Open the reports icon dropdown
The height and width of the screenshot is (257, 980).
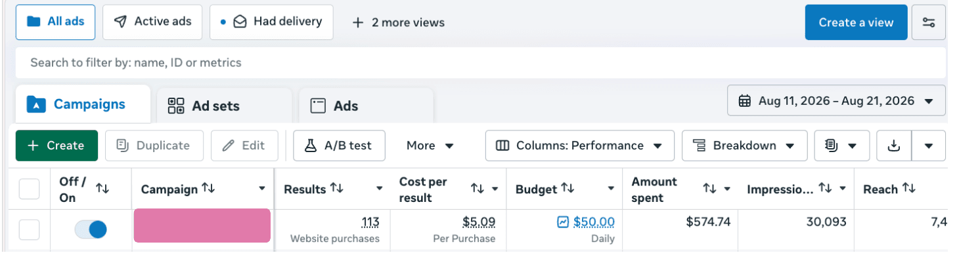pos(842,146)
